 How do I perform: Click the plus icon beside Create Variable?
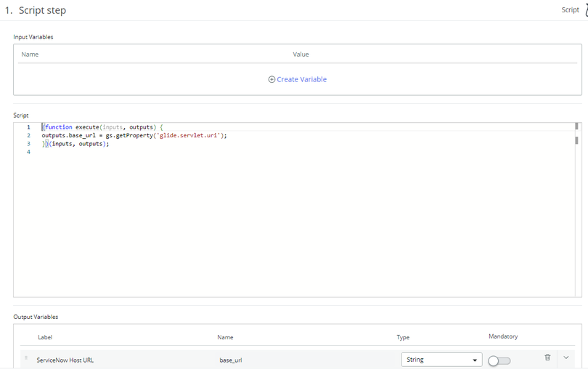(x=271, y=80)
